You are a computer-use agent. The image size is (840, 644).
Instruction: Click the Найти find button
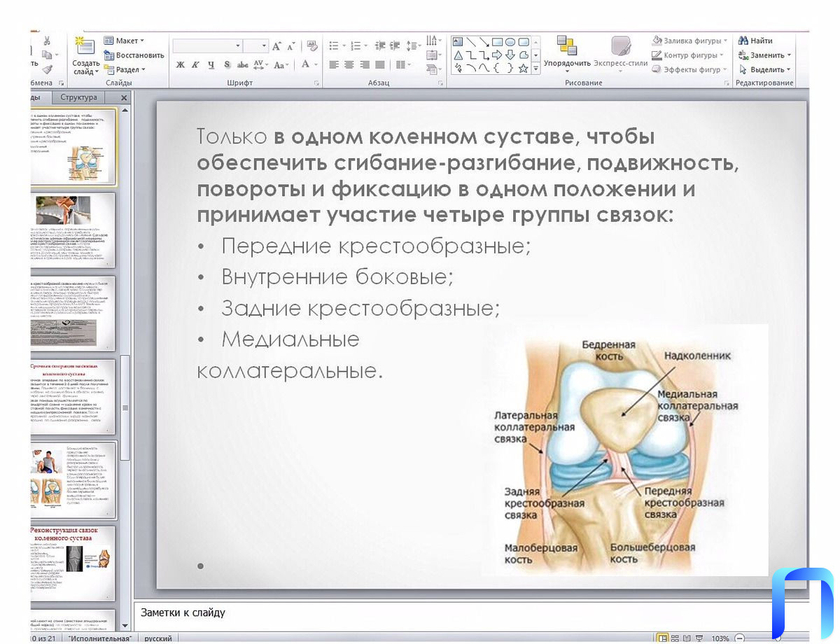755,41
